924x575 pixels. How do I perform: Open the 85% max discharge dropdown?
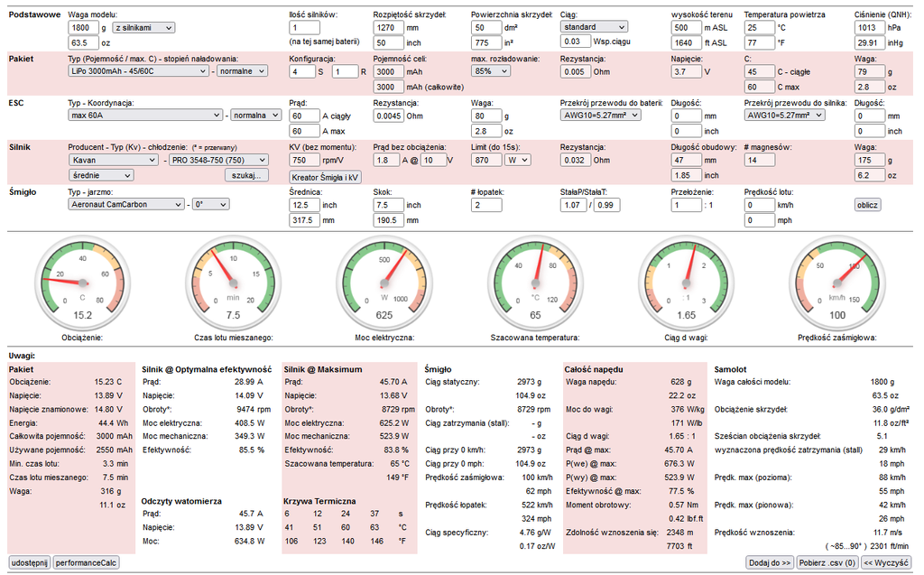point(495,71)
